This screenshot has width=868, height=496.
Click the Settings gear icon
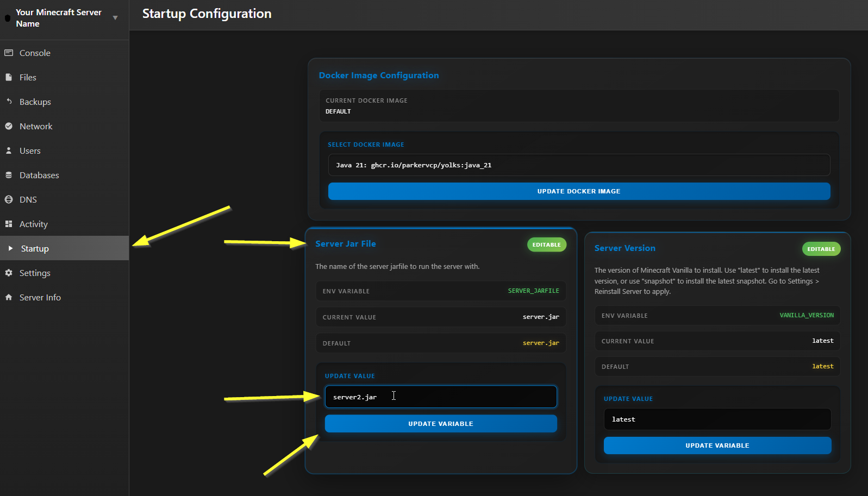[9, 273]
